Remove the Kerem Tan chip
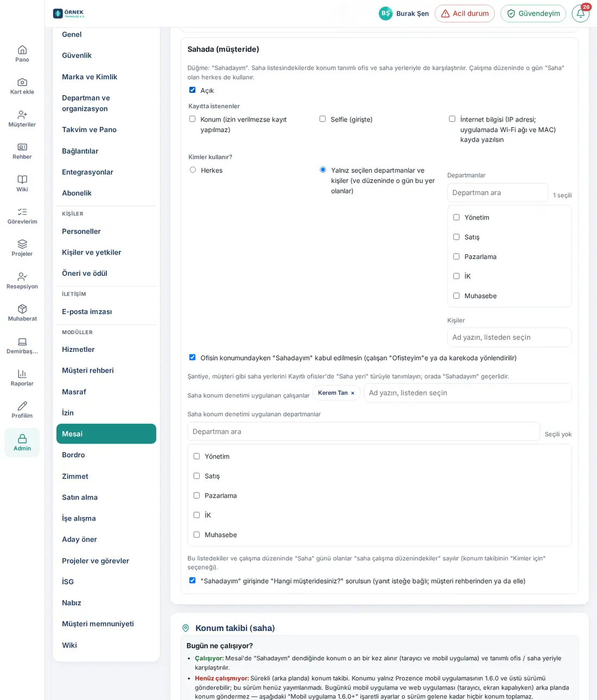597x700 pixels. click(353, 393)
